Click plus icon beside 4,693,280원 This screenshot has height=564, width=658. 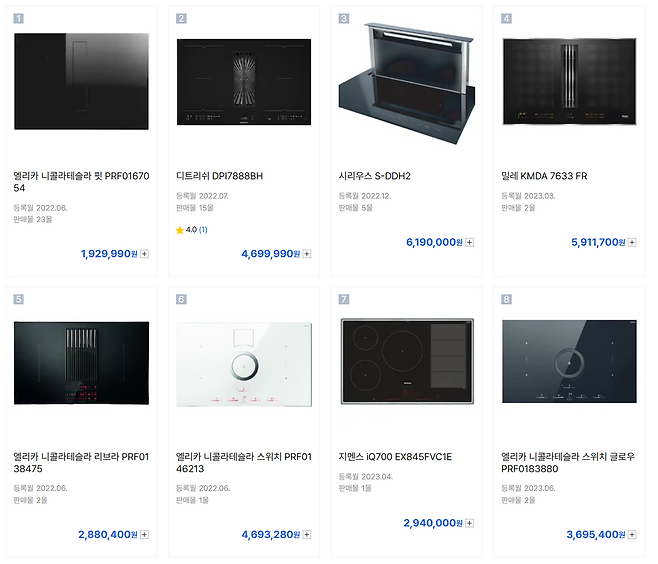click(x=307, y=535)
